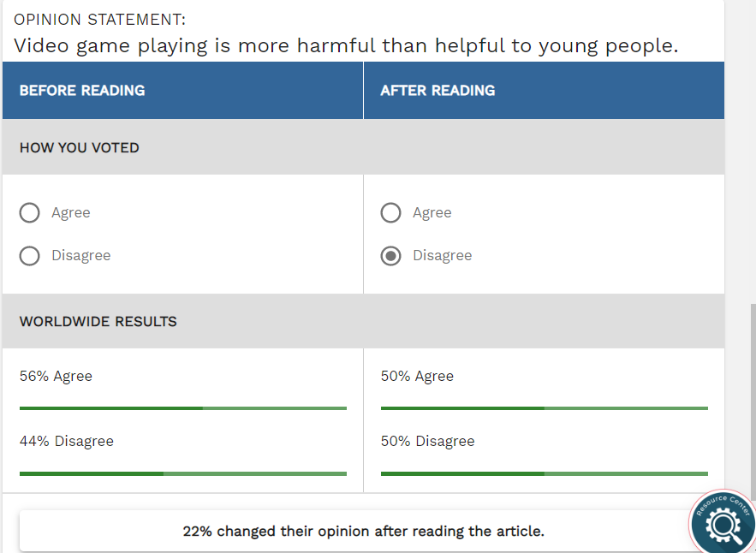The width and height of the screenshot is (756, 553).
Task: Click the Before Reading column header
Action: (x=82, y=91)
